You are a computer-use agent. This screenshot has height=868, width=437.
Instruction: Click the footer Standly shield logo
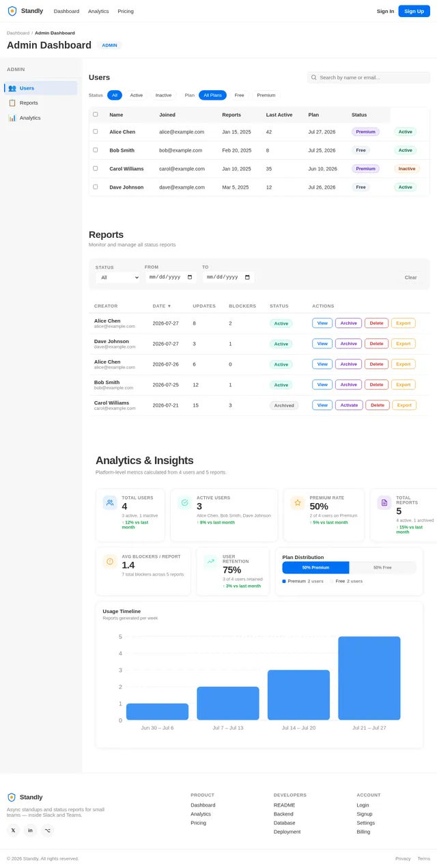pyautogui.click(x=12, y=797)
